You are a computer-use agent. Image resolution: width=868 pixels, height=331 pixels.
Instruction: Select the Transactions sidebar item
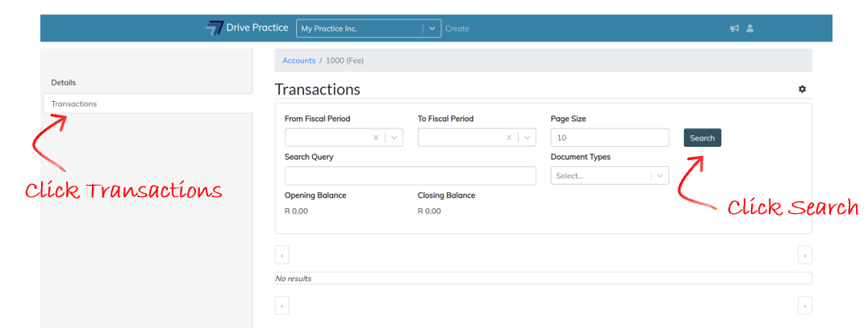point(74,104)
